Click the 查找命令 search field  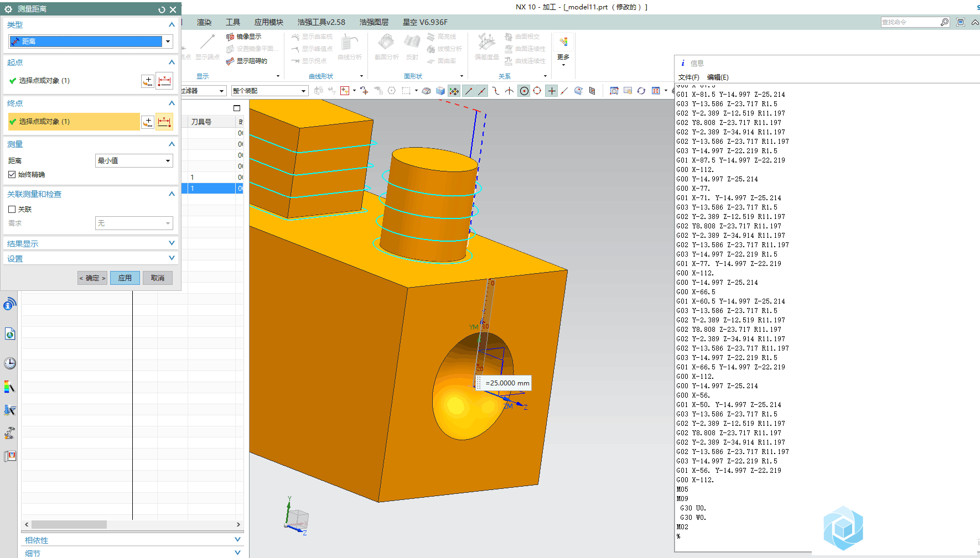910,22
